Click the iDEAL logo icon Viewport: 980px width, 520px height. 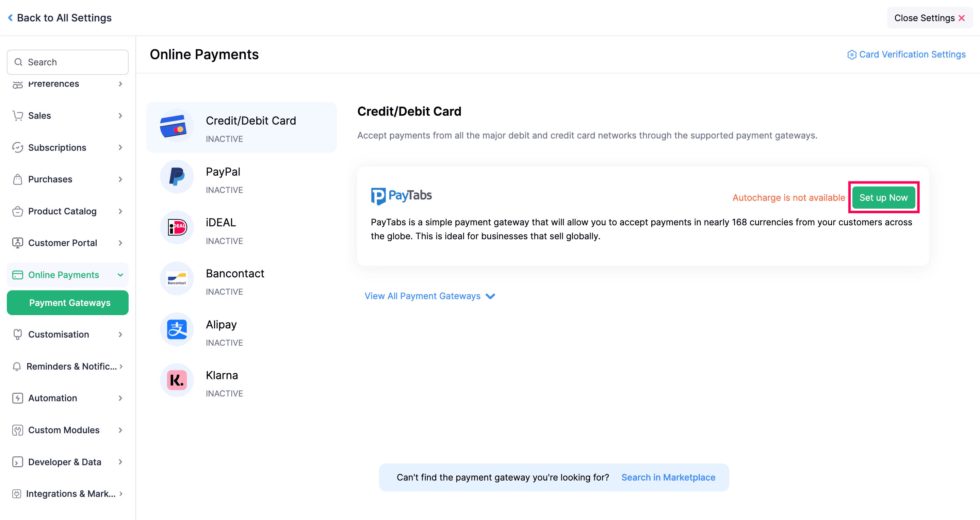[177, 227]
